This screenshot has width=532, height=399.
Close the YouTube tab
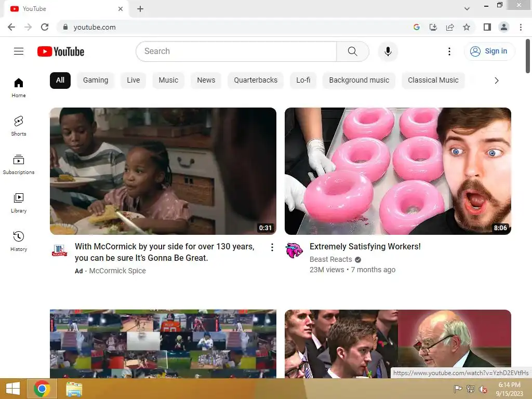[121, 9]
